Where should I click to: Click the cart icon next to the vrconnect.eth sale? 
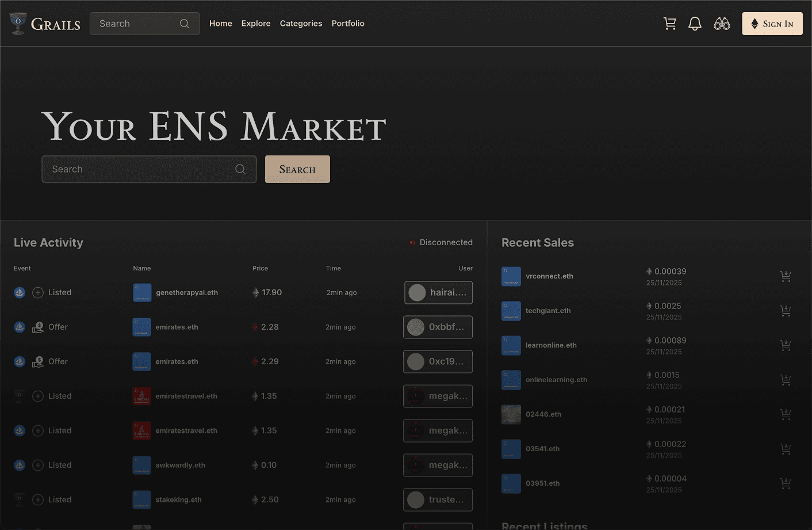click(x=786, y=276)
